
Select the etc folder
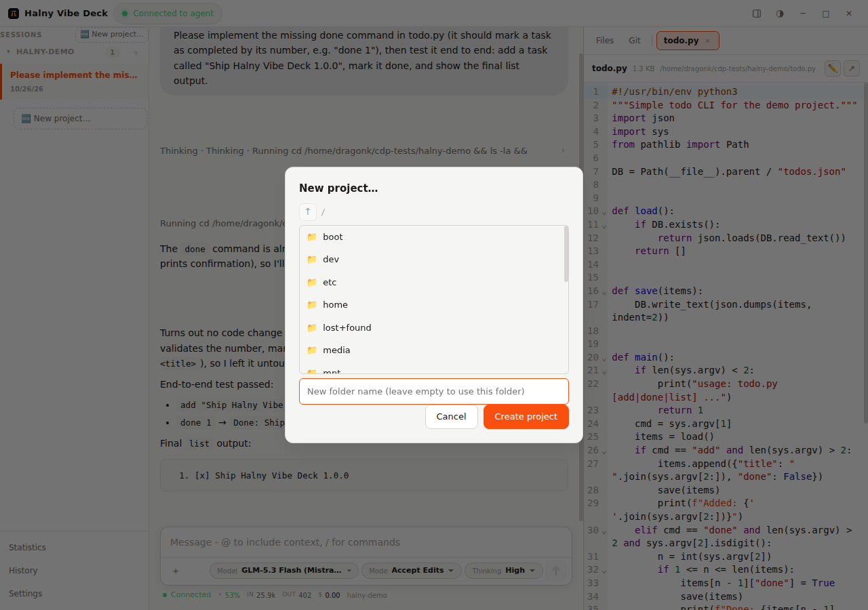[x=432, y=282]
